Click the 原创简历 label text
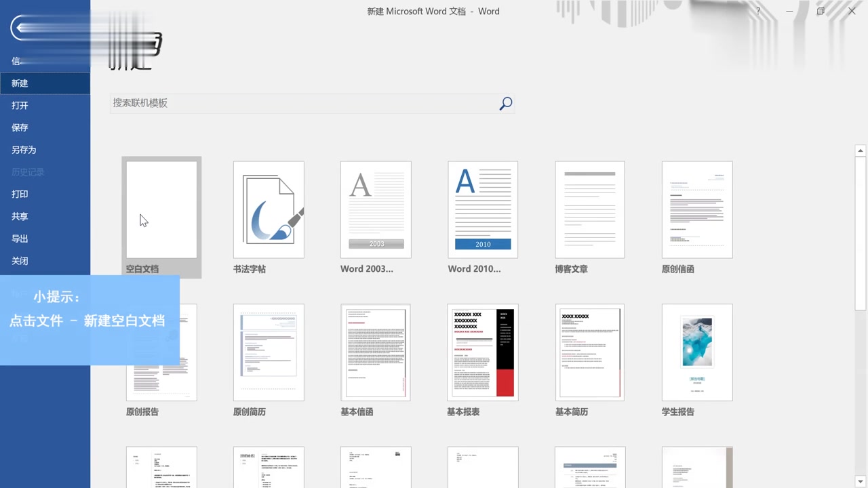Viewport: 868px width, 488px height. click(x=250, y=411)
